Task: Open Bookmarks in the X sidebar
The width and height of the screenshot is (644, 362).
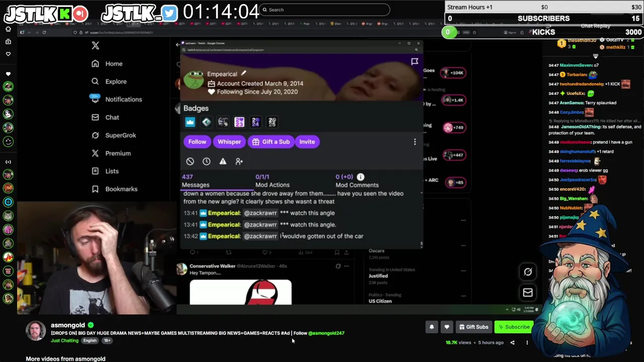Action: (x=114, y=189)
